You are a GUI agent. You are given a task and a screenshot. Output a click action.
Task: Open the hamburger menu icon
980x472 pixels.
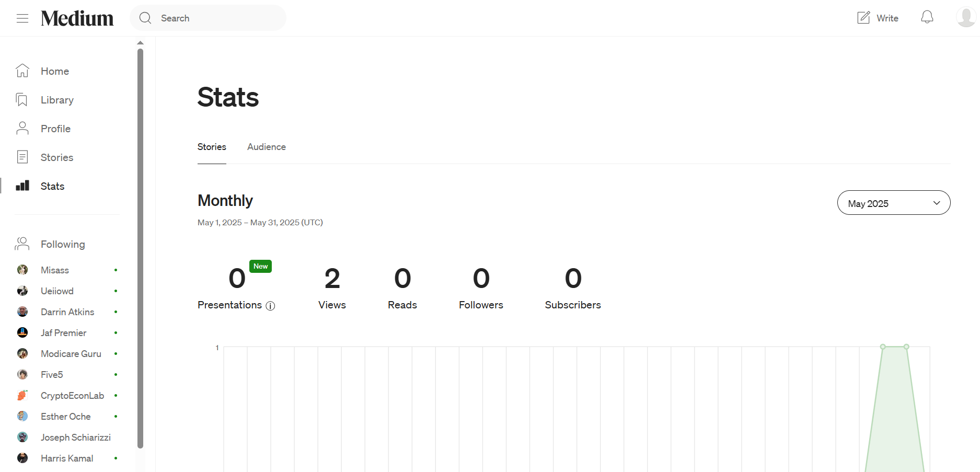pos(22,18)
